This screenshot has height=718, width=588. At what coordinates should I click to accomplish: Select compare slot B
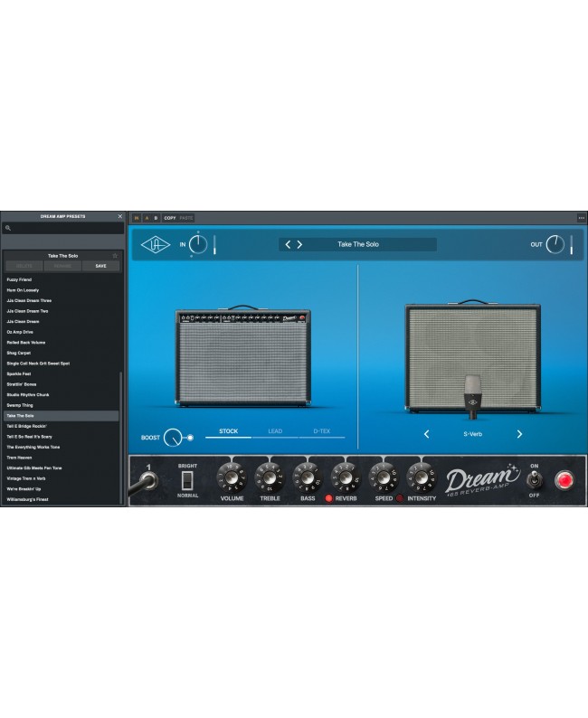pyautogui.click(x=156, y=218)
